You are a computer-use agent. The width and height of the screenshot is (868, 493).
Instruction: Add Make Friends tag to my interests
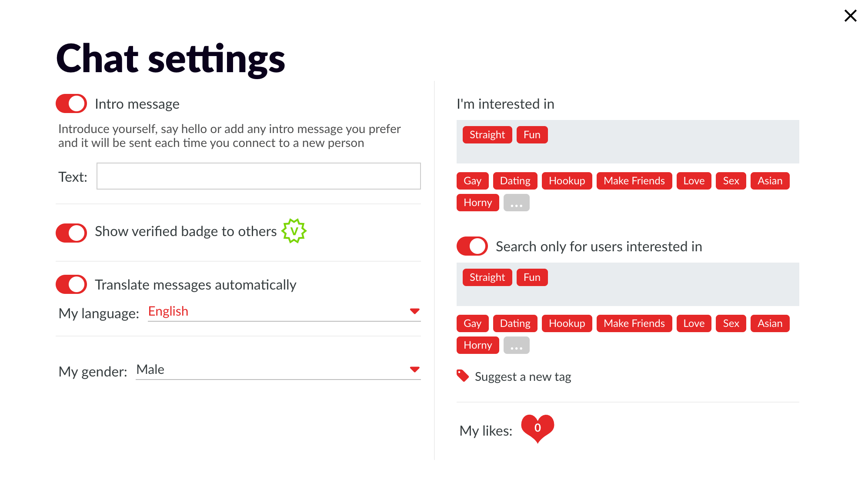634,181
